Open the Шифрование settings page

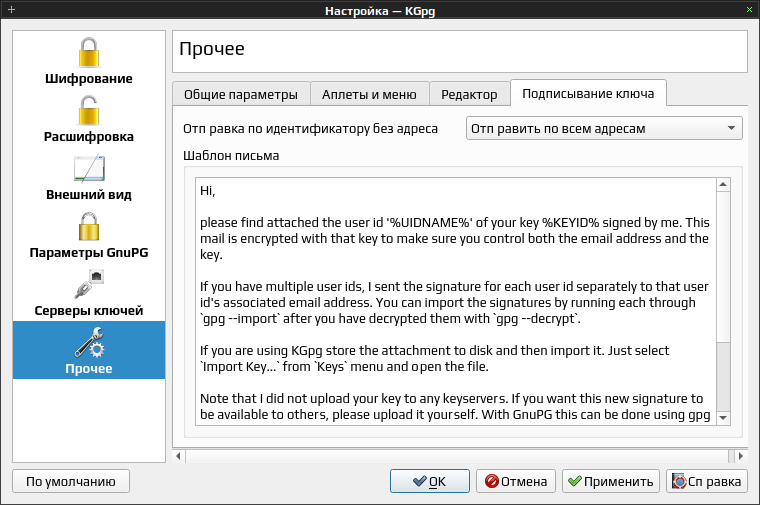point(89,60)
